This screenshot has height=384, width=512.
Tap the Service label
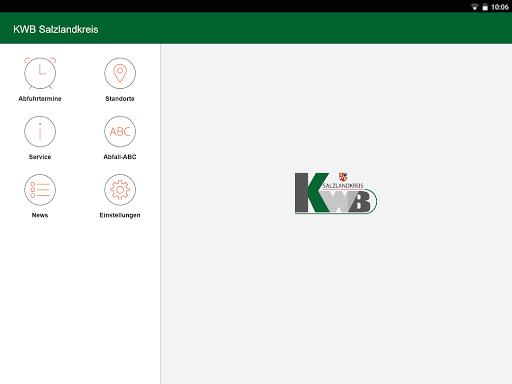click(40, 157)
